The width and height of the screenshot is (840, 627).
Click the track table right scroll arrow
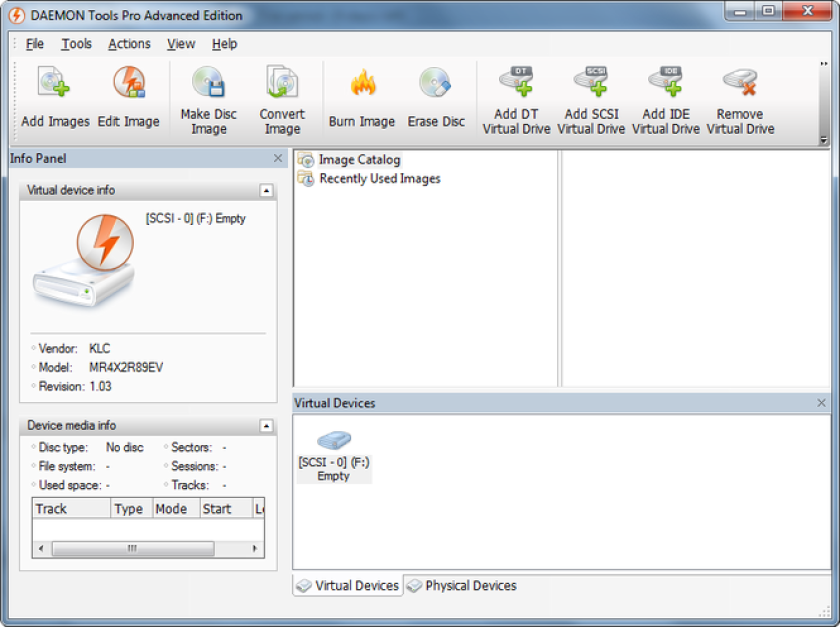pyautogui.click(x=255, y=548)
